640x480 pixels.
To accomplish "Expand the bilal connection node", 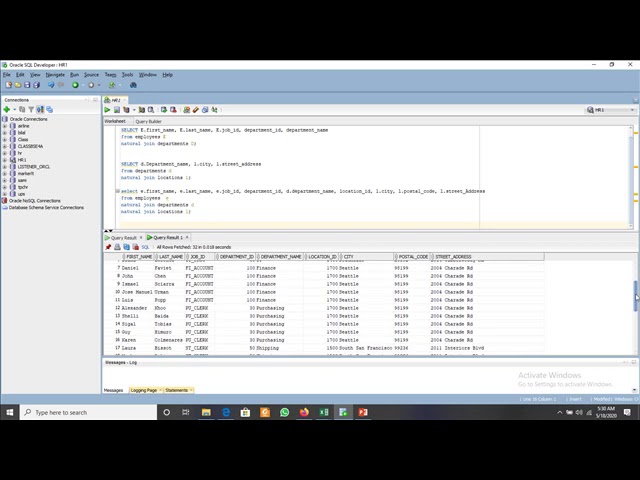I will coord(4,133).
